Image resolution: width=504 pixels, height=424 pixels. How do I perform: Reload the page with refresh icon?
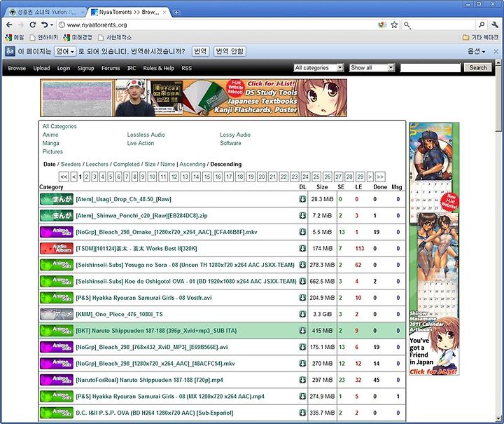click(x=32, y=25)
